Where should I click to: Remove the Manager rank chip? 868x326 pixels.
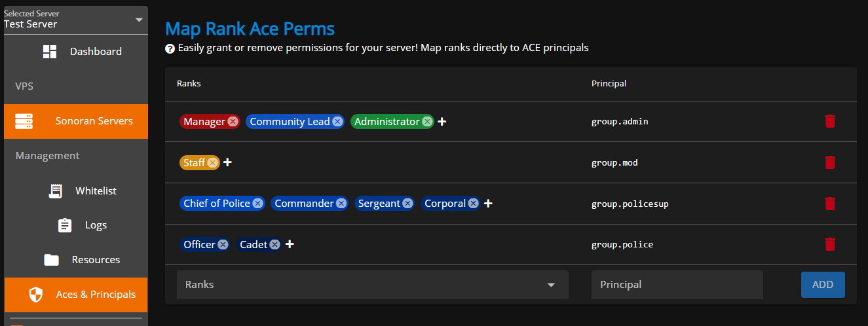coord(233,122)
